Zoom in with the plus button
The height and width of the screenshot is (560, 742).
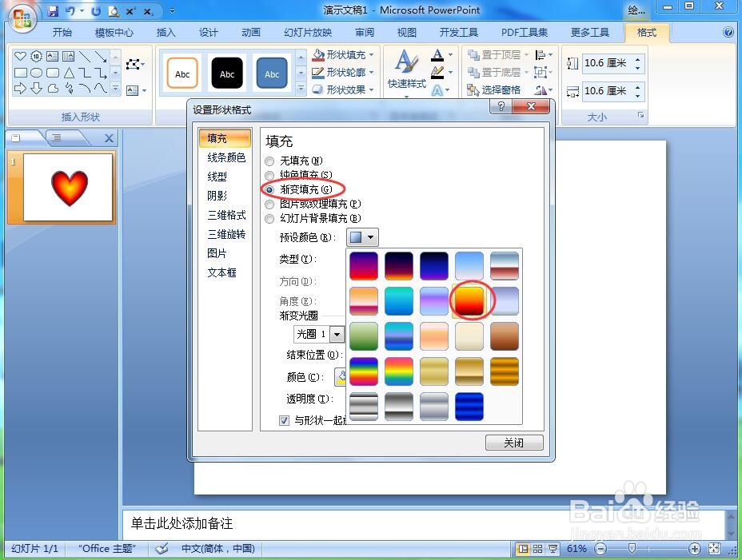(694, 549)
